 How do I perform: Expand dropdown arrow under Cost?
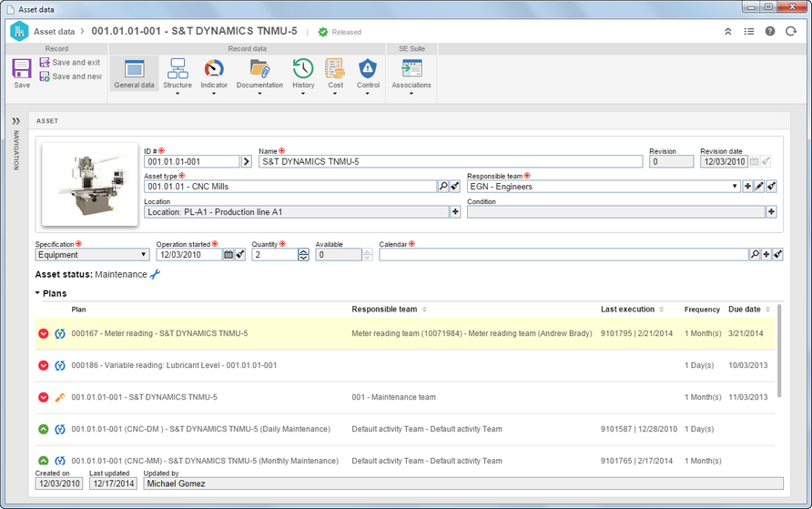point(335,94)
